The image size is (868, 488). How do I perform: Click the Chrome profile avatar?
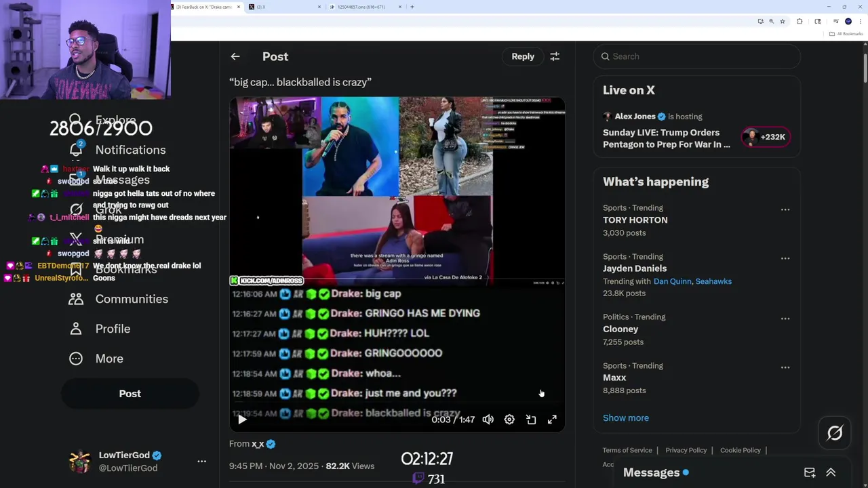[848, 21]
